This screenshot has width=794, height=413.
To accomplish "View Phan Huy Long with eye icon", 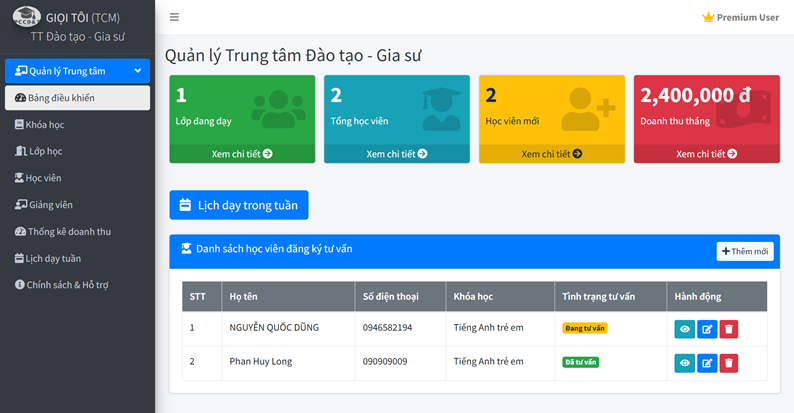I will coord(685,363).
